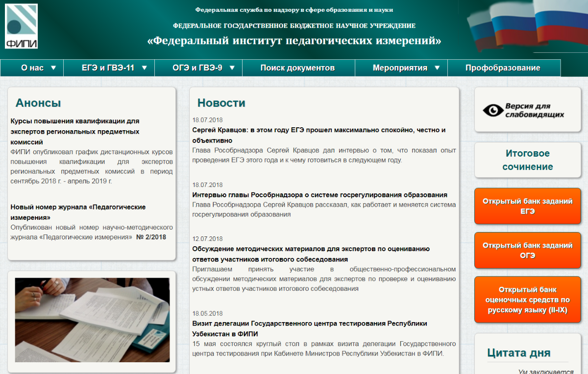Viewport: 588px width, 374px height.
Task: Expand the ЕГЭ и ГВЭ-11 dropdown arrow
Action: (x=144, y=68)
